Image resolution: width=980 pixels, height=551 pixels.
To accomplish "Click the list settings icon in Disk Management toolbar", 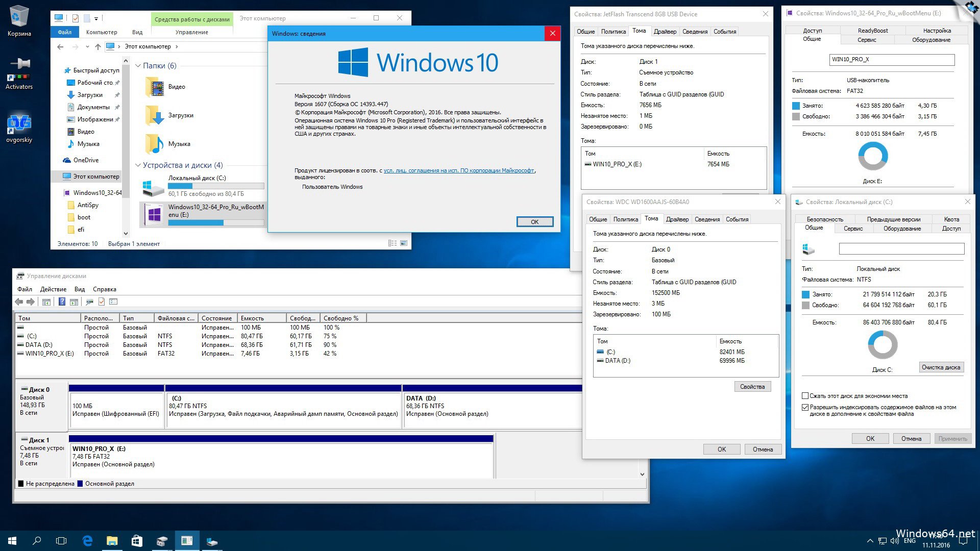I will point(113,302).
